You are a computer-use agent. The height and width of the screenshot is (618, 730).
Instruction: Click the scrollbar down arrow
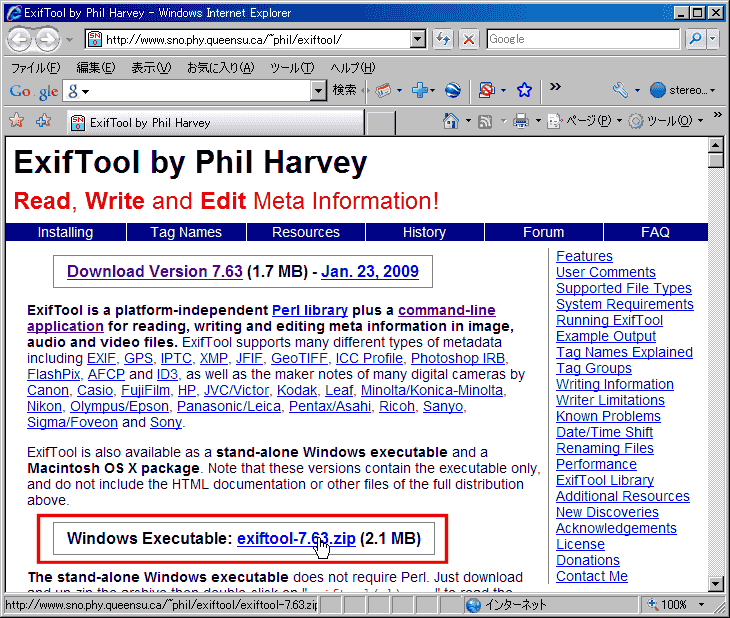tap(715, 584)
